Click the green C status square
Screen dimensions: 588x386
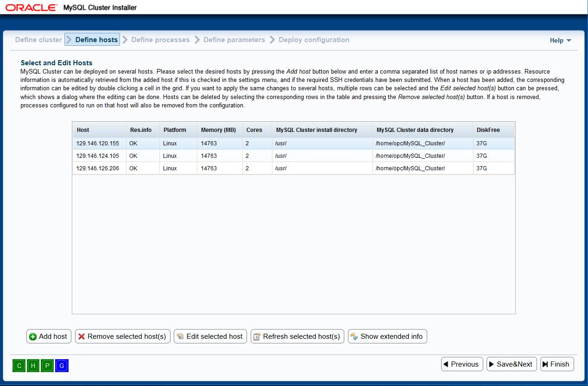19,366
